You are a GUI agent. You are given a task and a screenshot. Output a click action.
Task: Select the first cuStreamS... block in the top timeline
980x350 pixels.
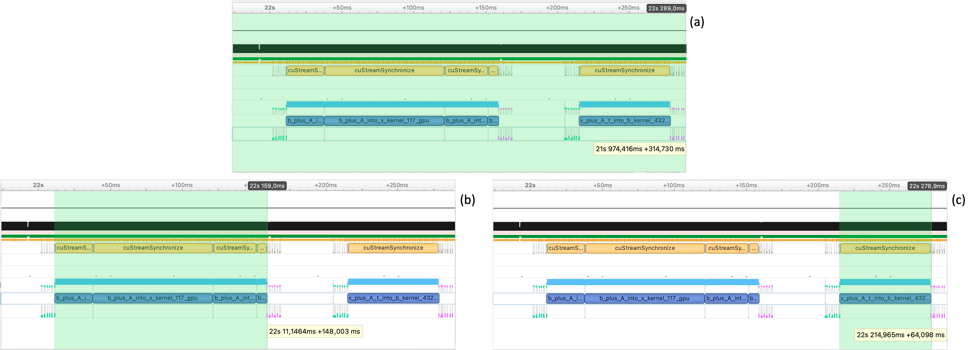[x=305, y=70]
